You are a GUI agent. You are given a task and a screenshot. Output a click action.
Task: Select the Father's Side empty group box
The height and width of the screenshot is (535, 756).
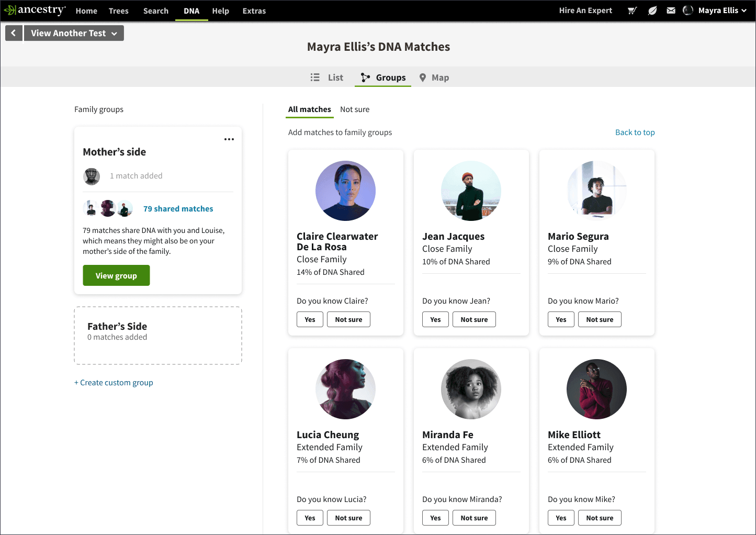(158, 336)
